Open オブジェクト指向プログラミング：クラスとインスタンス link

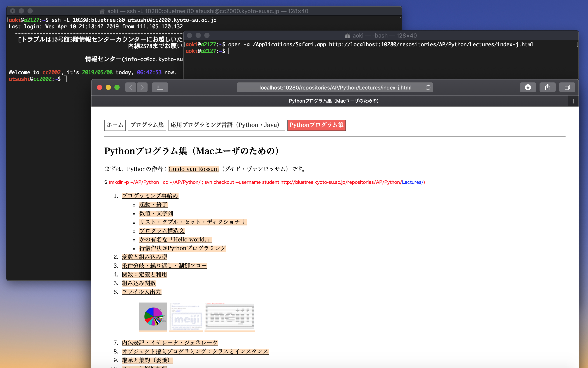coord(195,351)
